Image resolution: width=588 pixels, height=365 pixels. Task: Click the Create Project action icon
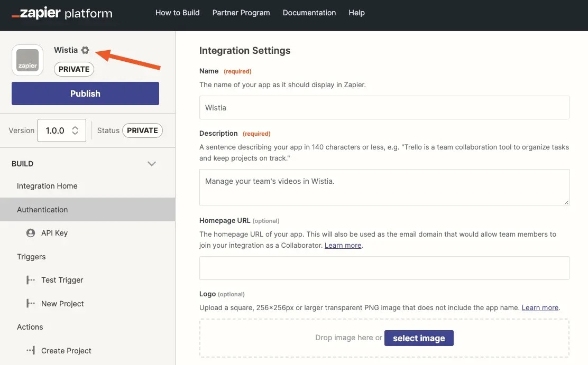click(31, 350)
